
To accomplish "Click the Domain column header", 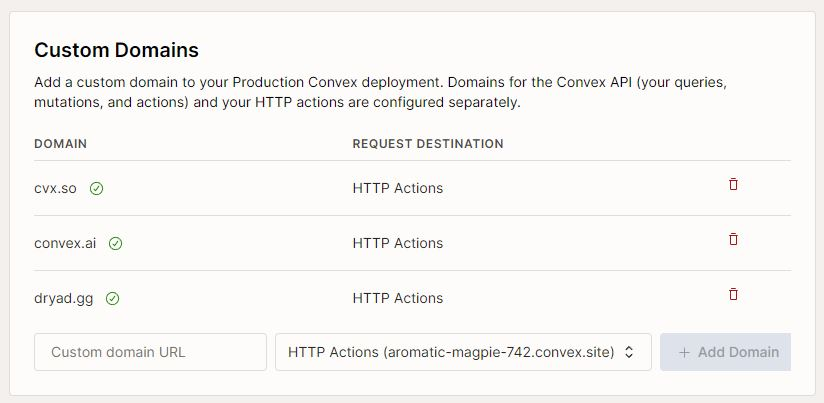I will coord(60,144).
